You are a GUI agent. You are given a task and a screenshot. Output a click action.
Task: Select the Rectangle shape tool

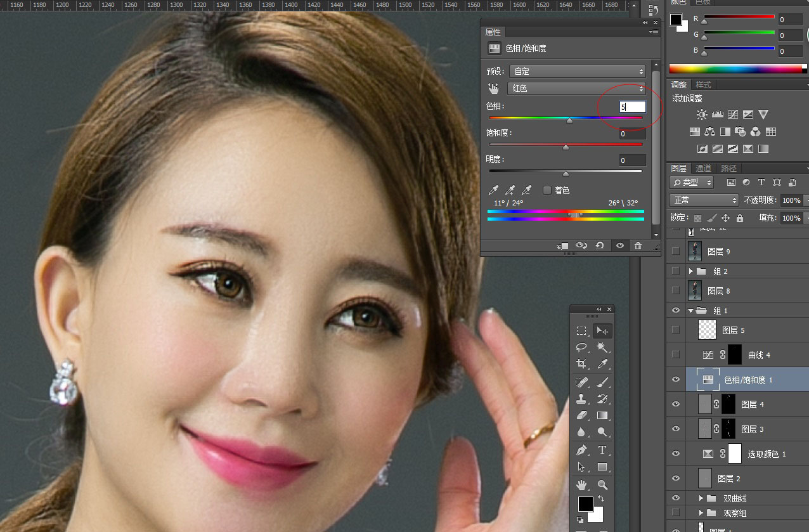tap(602, 467)
